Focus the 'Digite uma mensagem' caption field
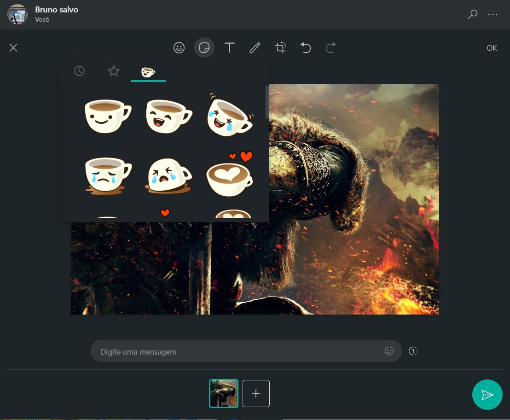 click(246, 351)
